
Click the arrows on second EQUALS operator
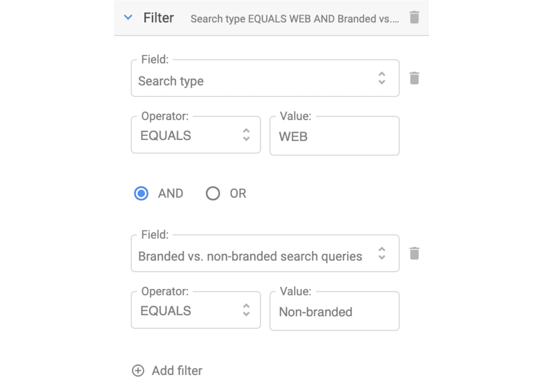[x=246, y=310]
